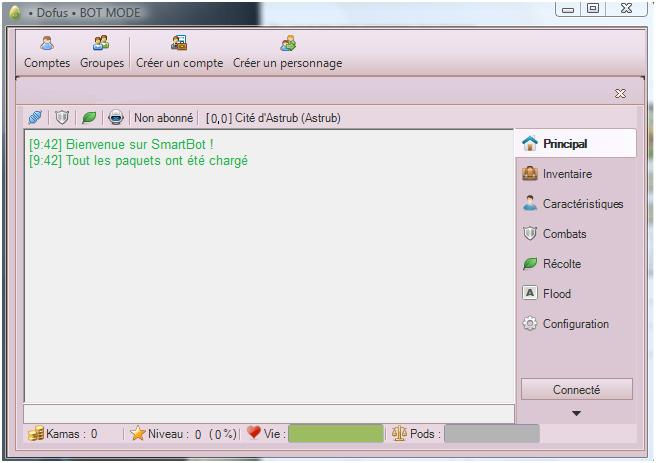
Task: Close the Dofus BOT MODE window
Action: click(x=627, y=8)
